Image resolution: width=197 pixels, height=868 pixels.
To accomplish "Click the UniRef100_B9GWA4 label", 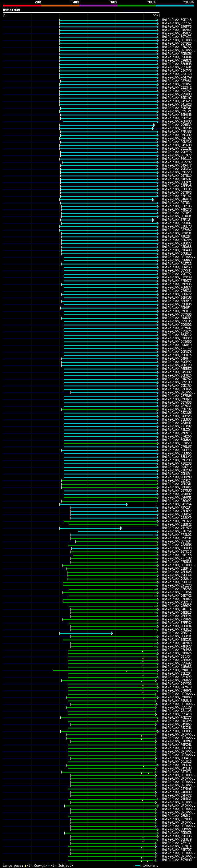I will coord(177,57).
